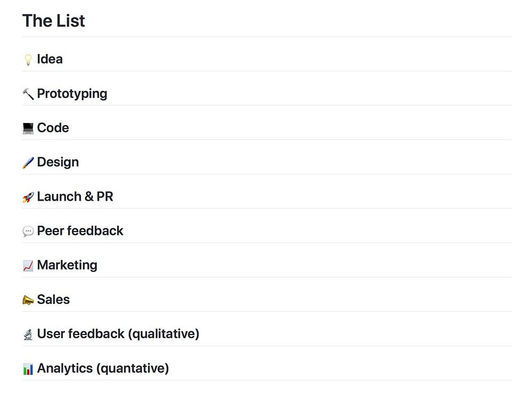Viewport: 532px width, 393px height.
Task: Open the Idea heading
Action: coord(50,59)
